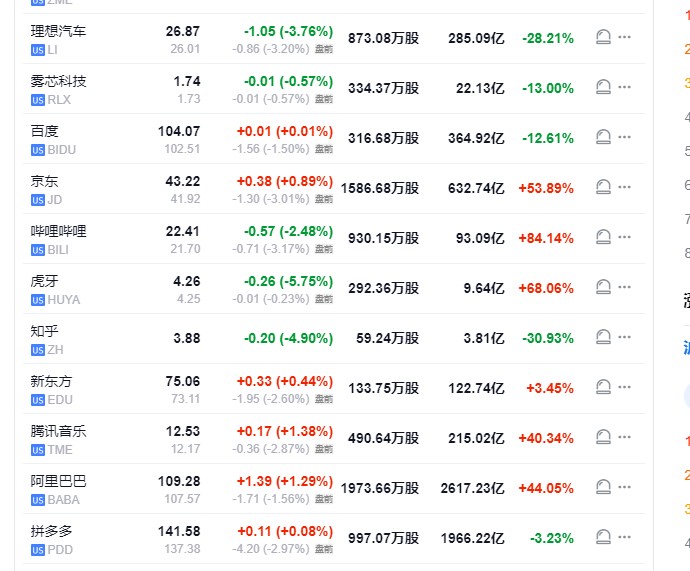
Task: Enable alert bell on 百度 row
Action: [x=603, y=138]
